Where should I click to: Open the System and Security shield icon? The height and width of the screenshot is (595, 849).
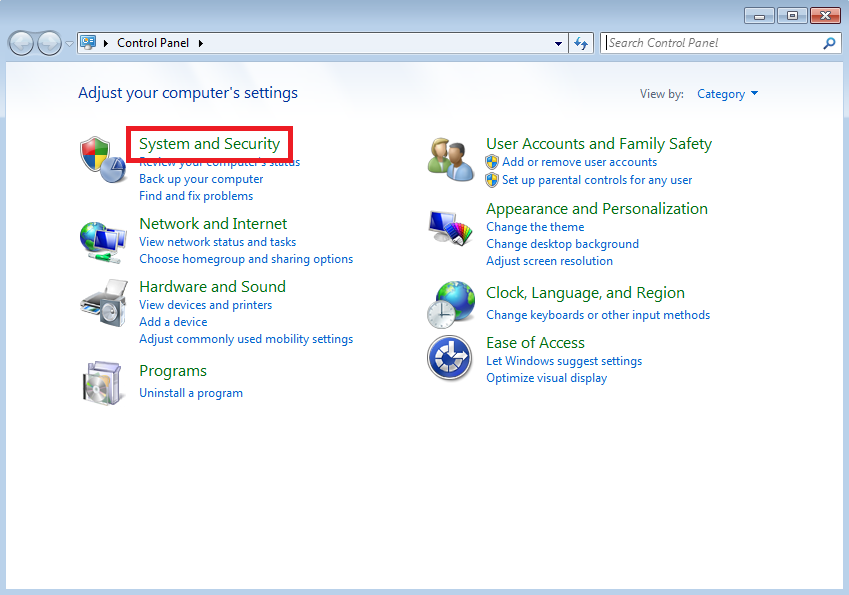point(102,160)
